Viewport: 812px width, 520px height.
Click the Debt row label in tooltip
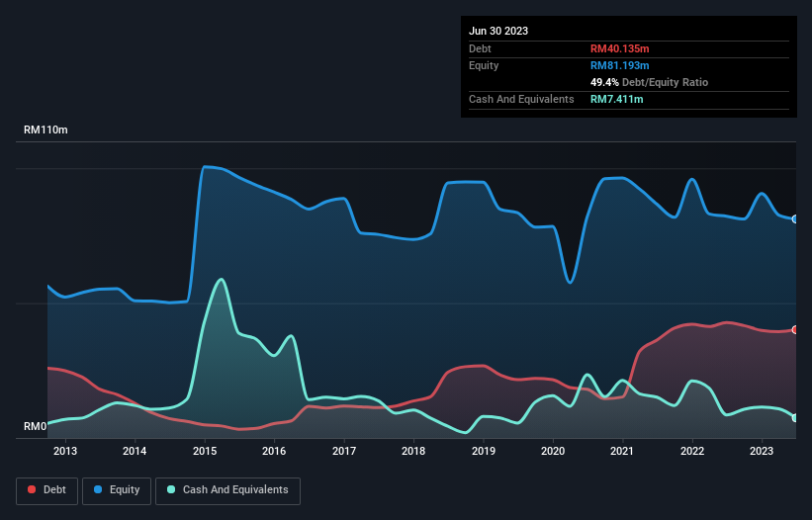[480, 48]
